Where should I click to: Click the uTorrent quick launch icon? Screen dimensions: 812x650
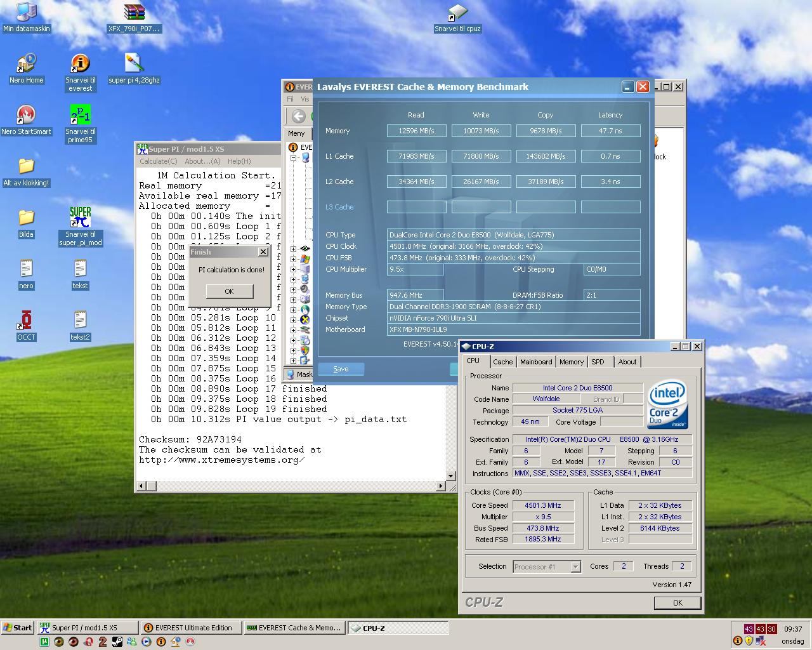point(44,642)
